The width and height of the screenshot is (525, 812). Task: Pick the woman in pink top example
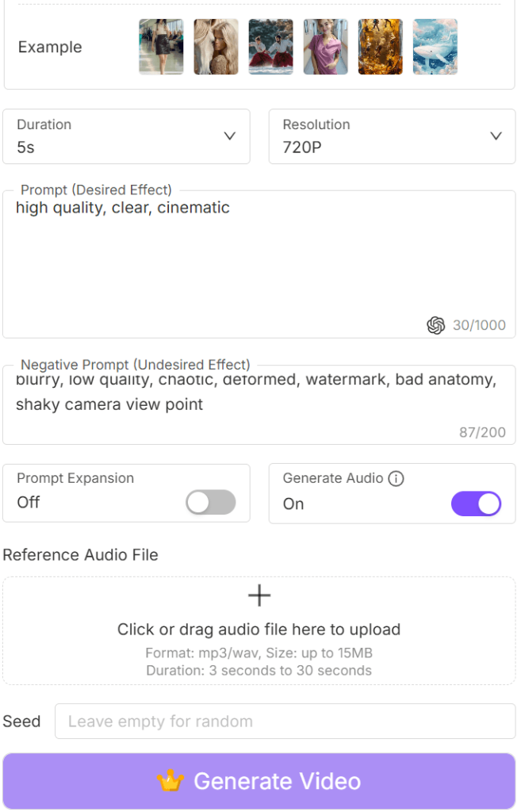[325, 47]
